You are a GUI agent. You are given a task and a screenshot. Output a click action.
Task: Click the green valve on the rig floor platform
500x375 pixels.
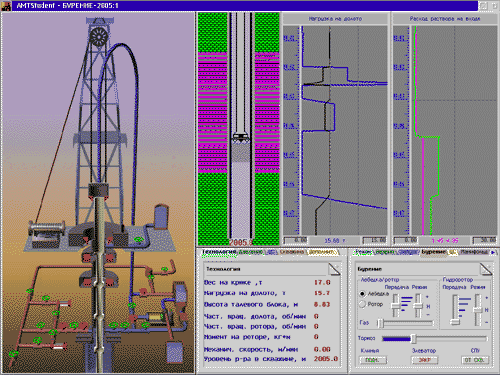pyautogui.click(x=139, y=239)
